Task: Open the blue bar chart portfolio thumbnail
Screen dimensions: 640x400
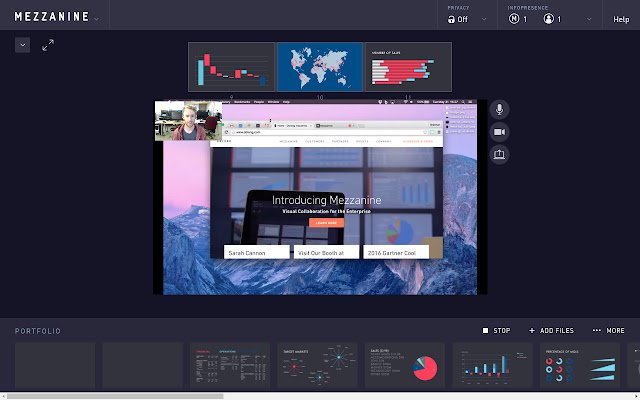Action: click(x=493, y=366)
